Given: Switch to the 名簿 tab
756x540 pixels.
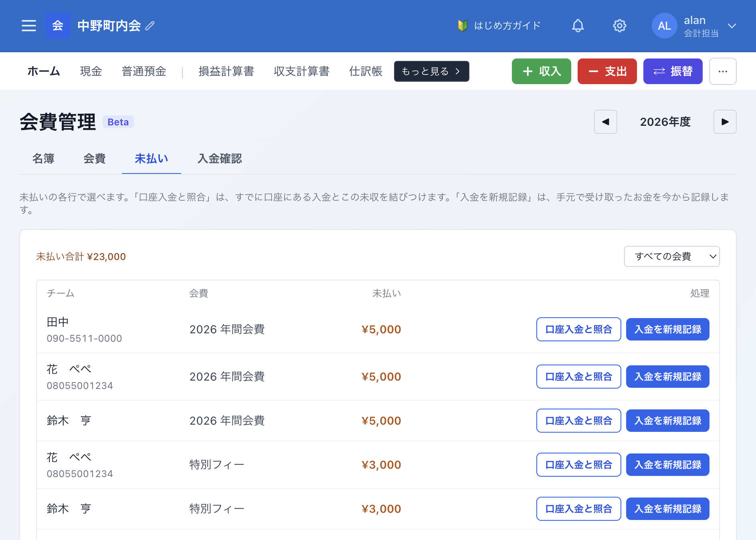Looking at the screenshot, I should [x=43, y=159].
